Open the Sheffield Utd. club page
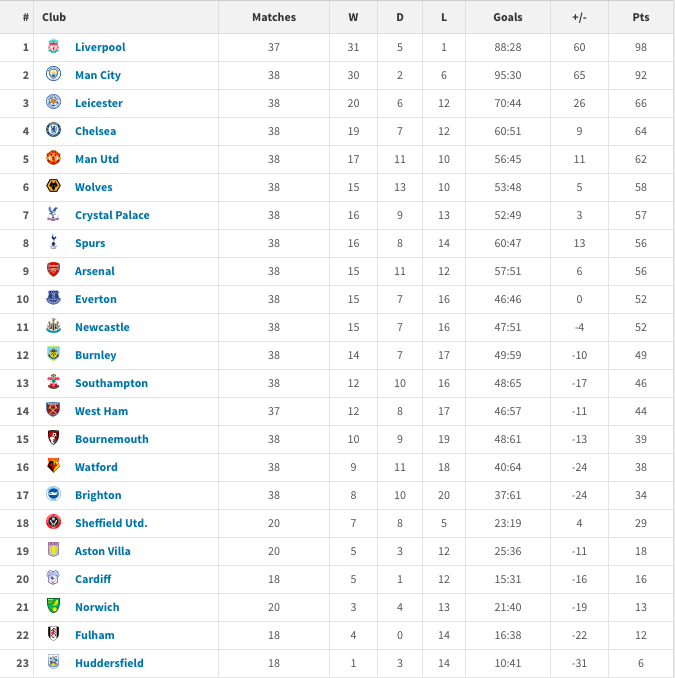 [x=111, y=523]
